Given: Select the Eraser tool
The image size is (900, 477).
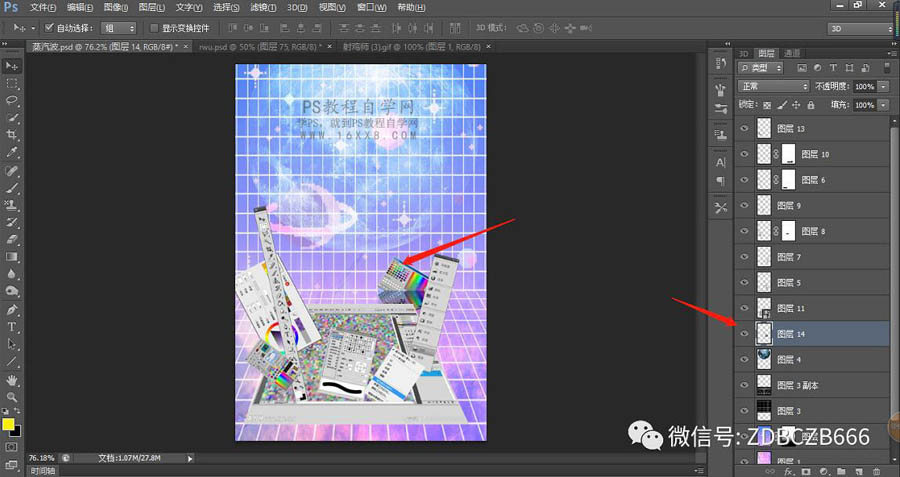Looking at the screenshot, I should point(11,239).
